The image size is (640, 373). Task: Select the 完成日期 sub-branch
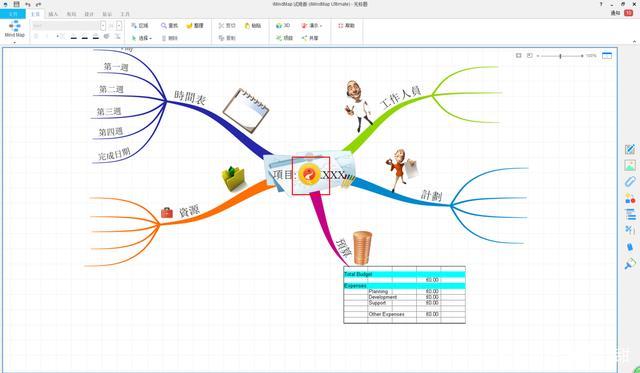(114, 154)
